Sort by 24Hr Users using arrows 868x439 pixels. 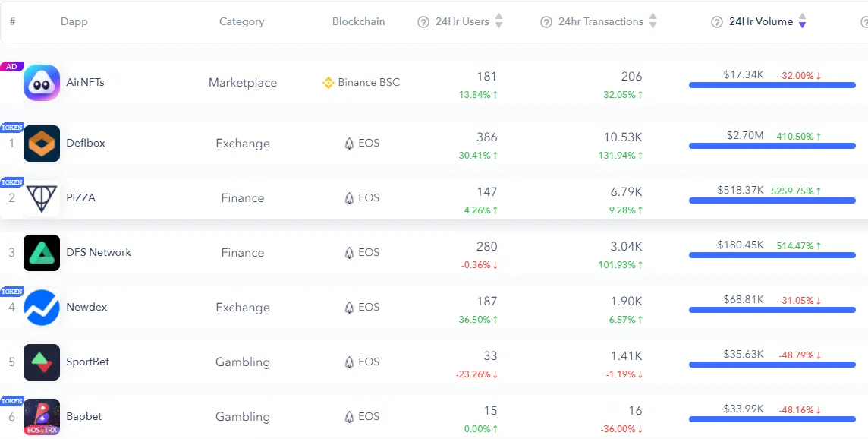click(498, 21)
